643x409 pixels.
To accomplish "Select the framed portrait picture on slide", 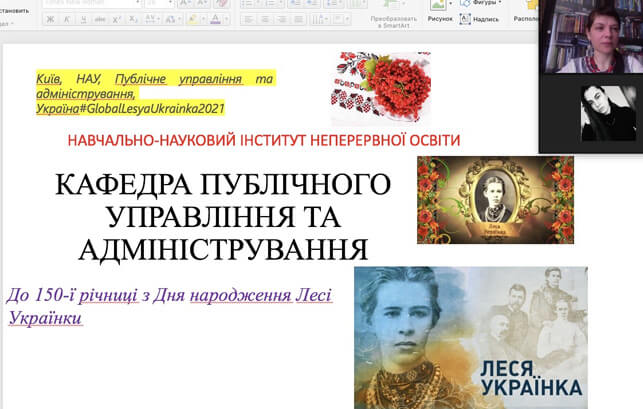I will pyautogui.click(x=495, y=199).
